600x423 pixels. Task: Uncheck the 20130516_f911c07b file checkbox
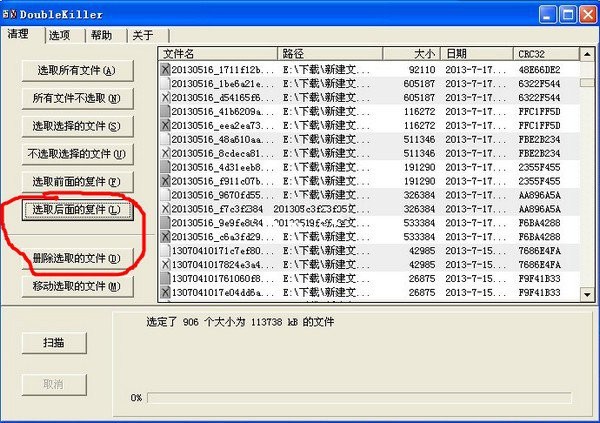[165, 181]
